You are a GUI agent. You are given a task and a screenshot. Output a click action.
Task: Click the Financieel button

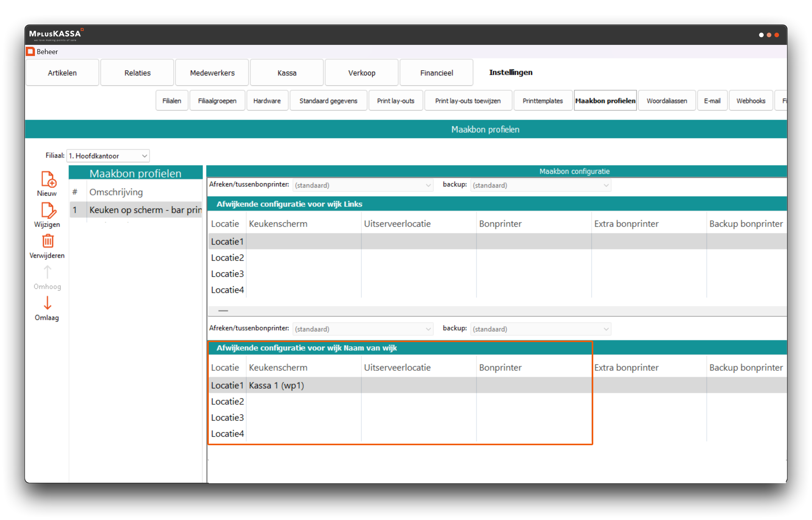[x=436, y=73]
